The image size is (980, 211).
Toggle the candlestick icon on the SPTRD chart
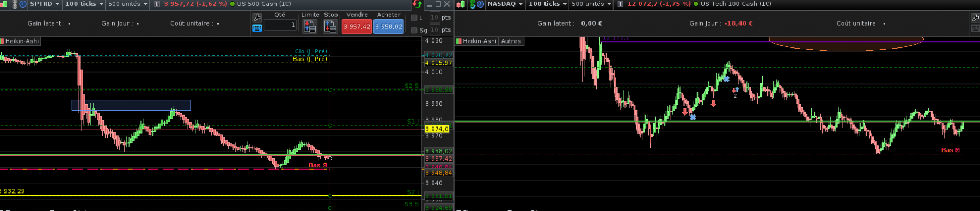click(x=4, y=4)
